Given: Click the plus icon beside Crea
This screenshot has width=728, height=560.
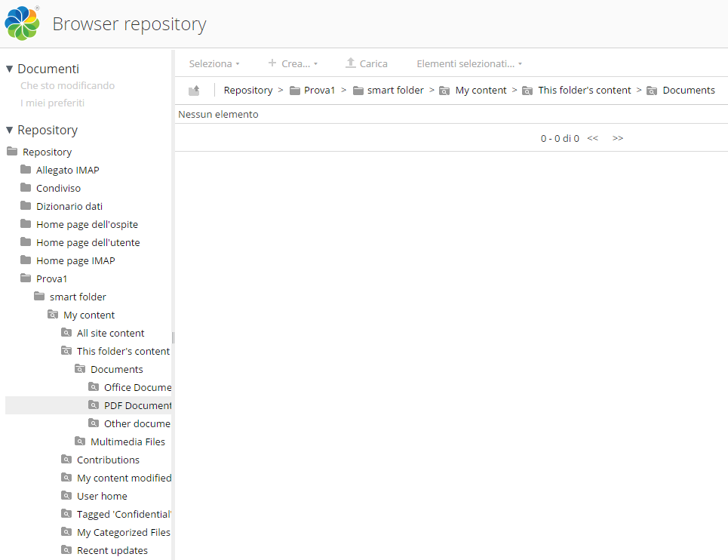Looking at the screenshot, I should 272,63.
